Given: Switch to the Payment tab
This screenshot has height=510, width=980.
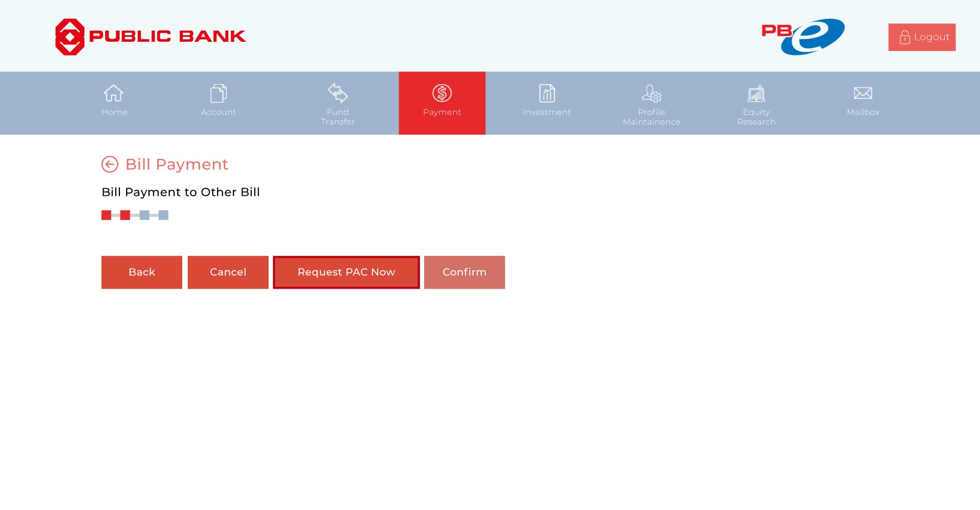Looking at the screenshot, I should 442,103.
